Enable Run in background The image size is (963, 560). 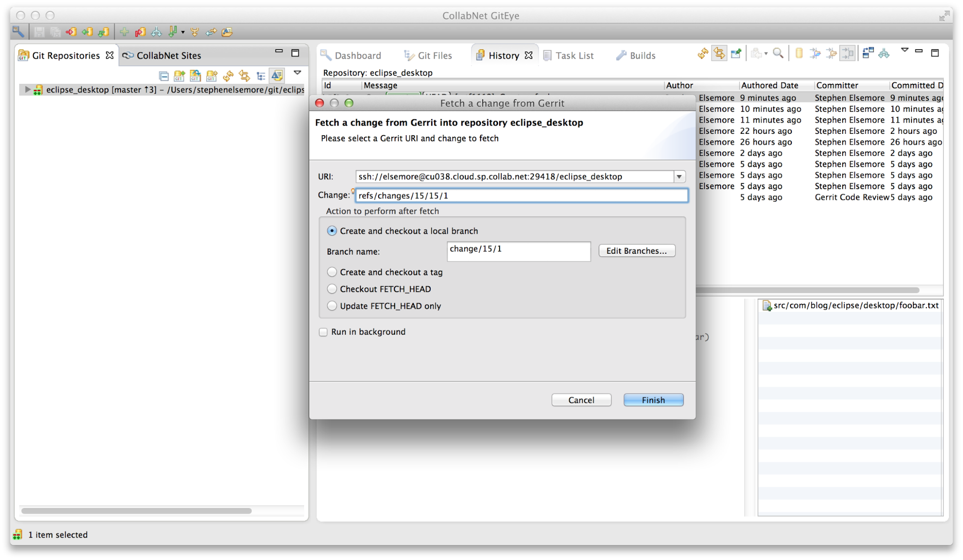click(323, 332)
